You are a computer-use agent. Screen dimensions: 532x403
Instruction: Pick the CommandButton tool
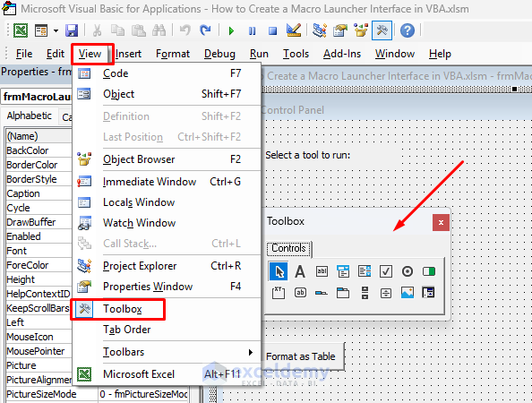pos(300,293)
